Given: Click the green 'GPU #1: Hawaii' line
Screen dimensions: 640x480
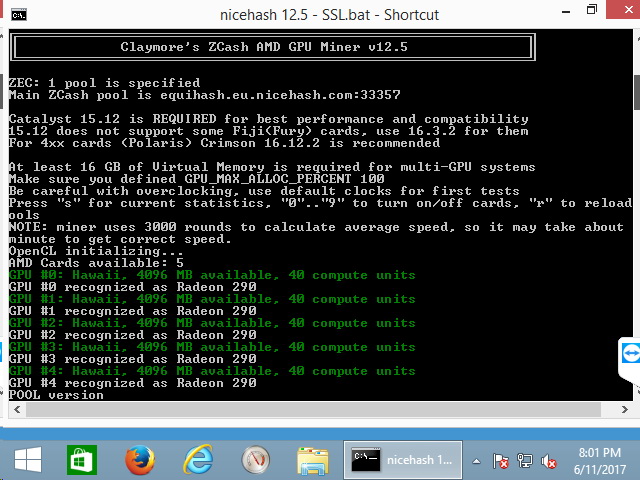Looking at the screenshot, I should point(212,299).
